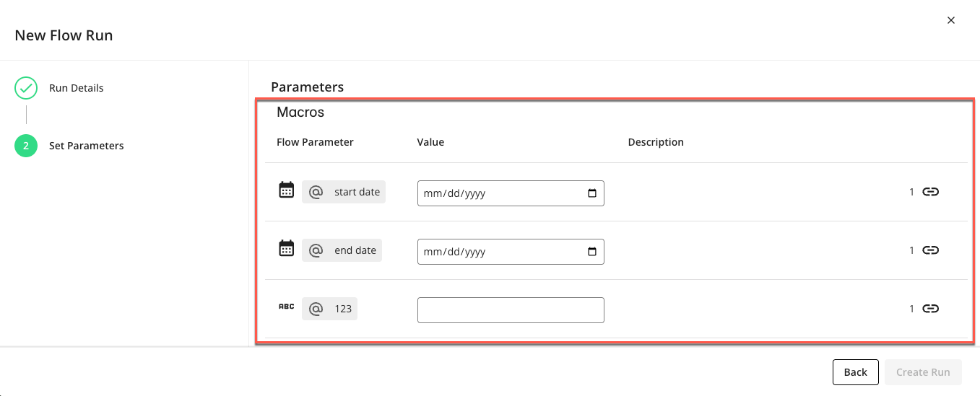Click the @ symbol on end date chip
The image size is (980, 396).
point(316,251)
